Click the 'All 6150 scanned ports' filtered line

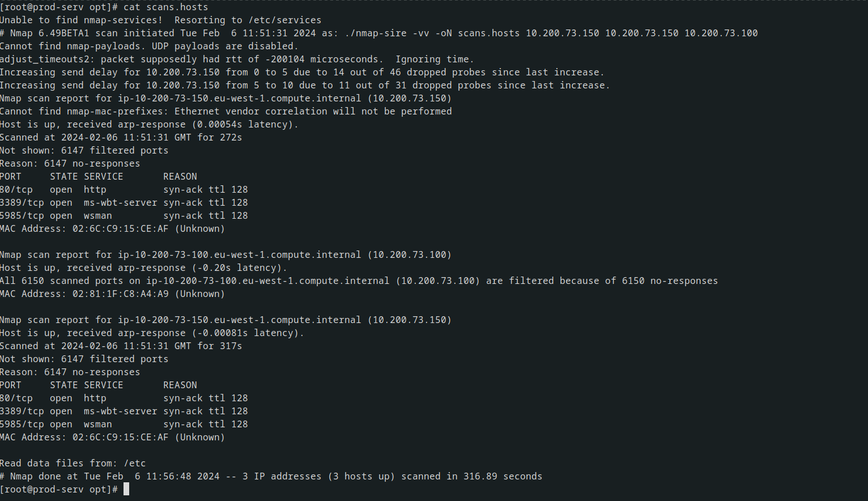point(359,281)
